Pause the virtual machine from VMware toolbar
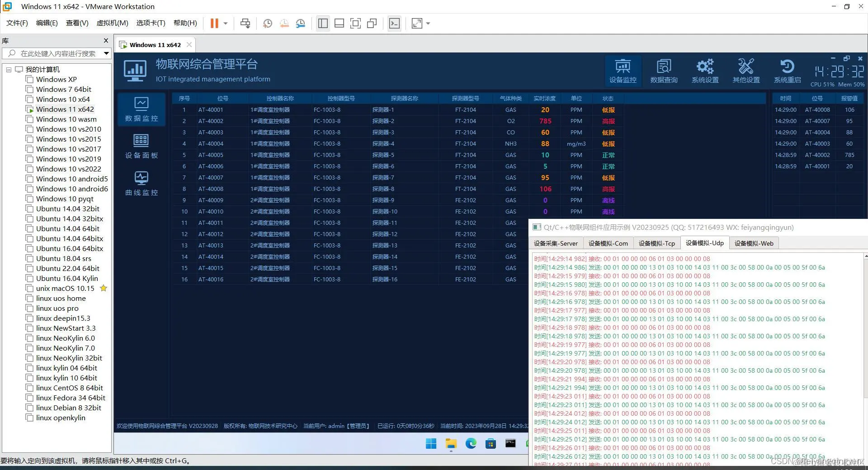Viewport: 868px width, 470px height. coord(214,24)
